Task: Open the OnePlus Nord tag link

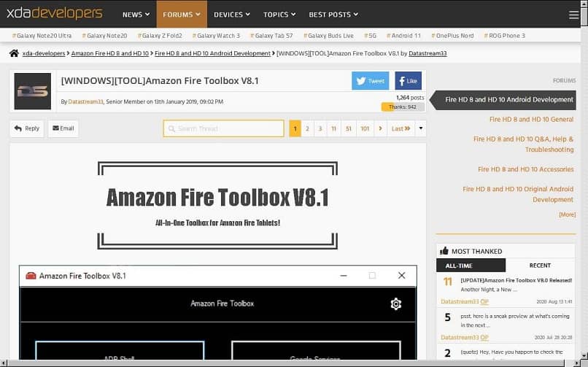Action: point(452,36)
